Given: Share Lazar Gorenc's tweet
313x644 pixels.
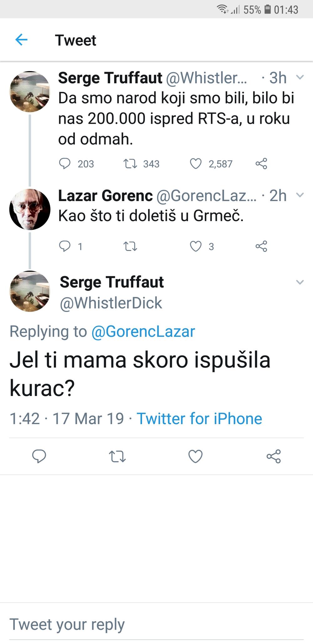Looking at the screenshot, I should pos(261,246).
